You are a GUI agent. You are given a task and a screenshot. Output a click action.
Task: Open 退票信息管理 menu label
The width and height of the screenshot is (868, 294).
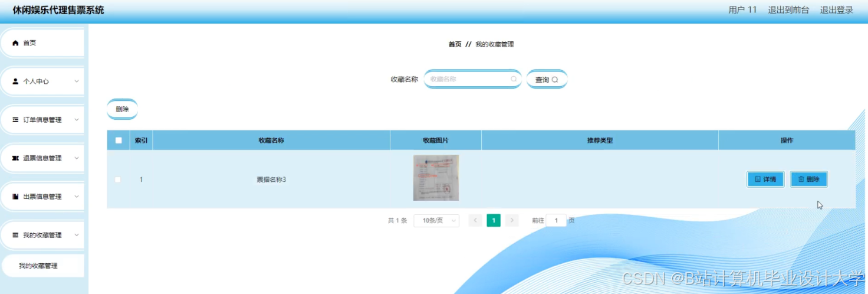[x=42, y=158]
